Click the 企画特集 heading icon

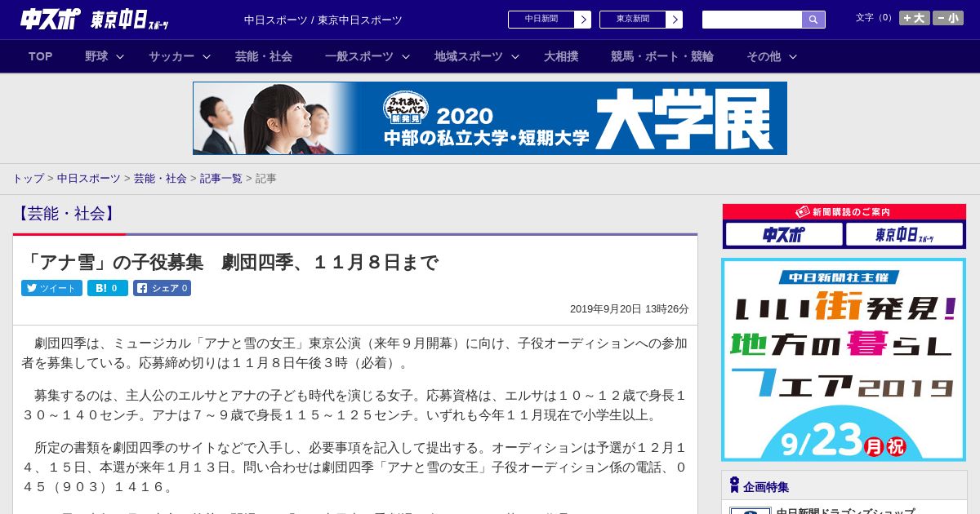pos(734,485)
